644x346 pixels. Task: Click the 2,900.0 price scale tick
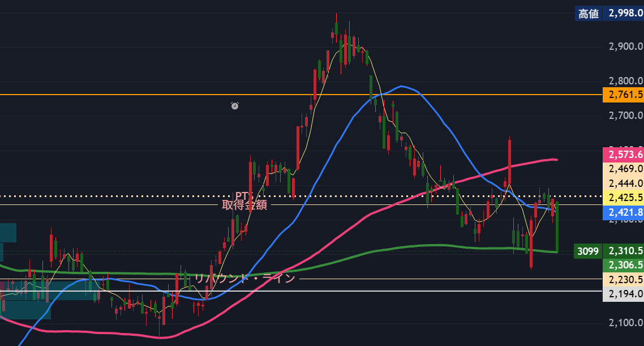[623, 46]
